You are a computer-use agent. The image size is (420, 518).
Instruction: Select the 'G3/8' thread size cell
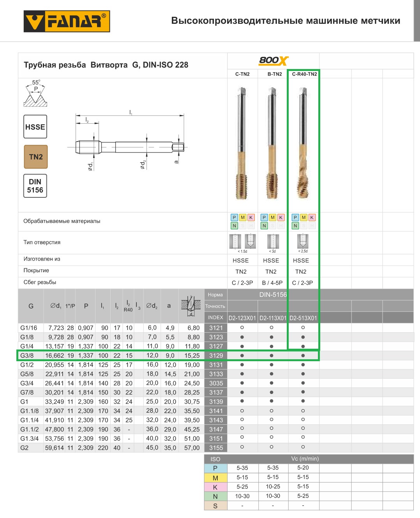click(27, 356)
